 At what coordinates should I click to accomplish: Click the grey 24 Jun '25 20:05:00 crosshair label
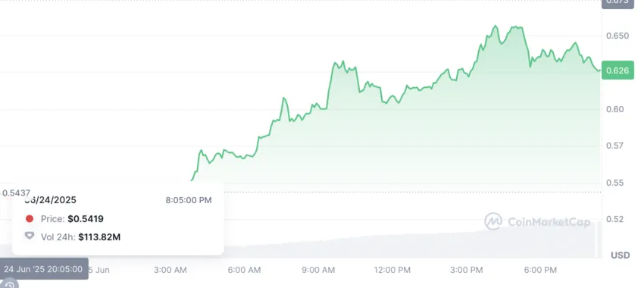coord(43,269)
